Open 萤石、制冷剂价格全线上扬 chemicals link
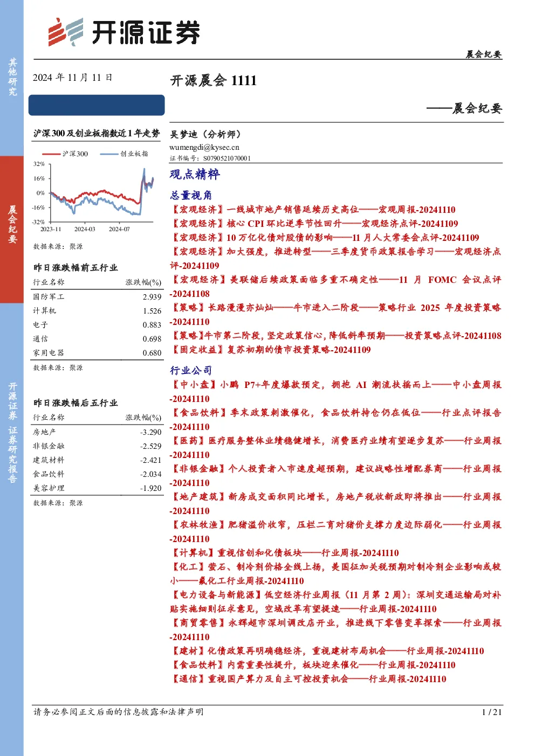Viewport: 535px width, 756px height. coord(335,574)
